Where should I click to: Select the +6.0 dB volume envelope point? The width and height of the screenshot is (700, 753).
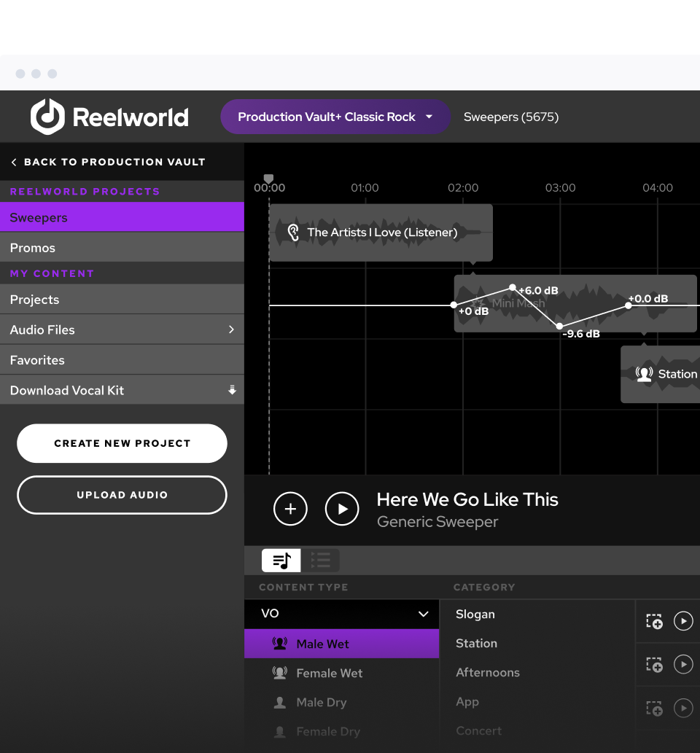[x=513, y=288]
